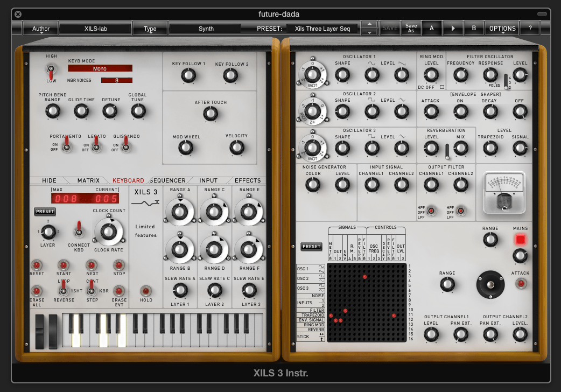The image size is (561, 392).
Task: Click the Save As button
Action: [411, 29]
